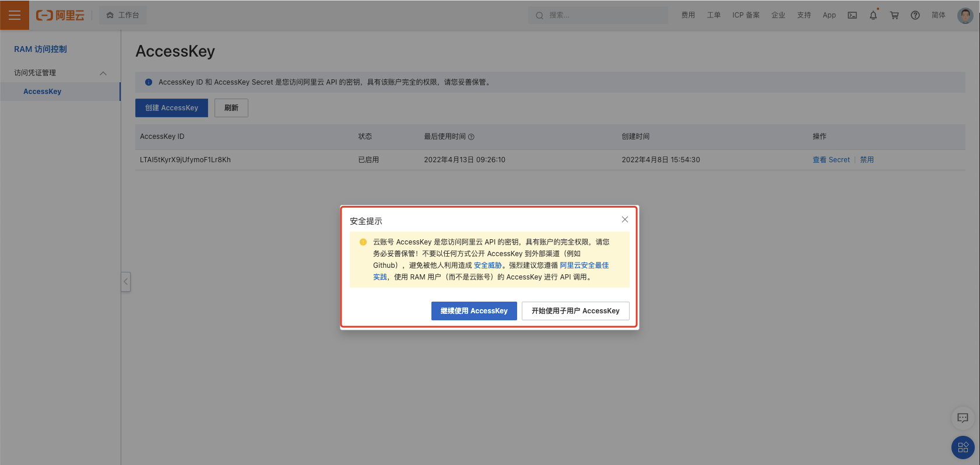Open the 费用 billing menu

pyautogui.click(x=688, y=15)
